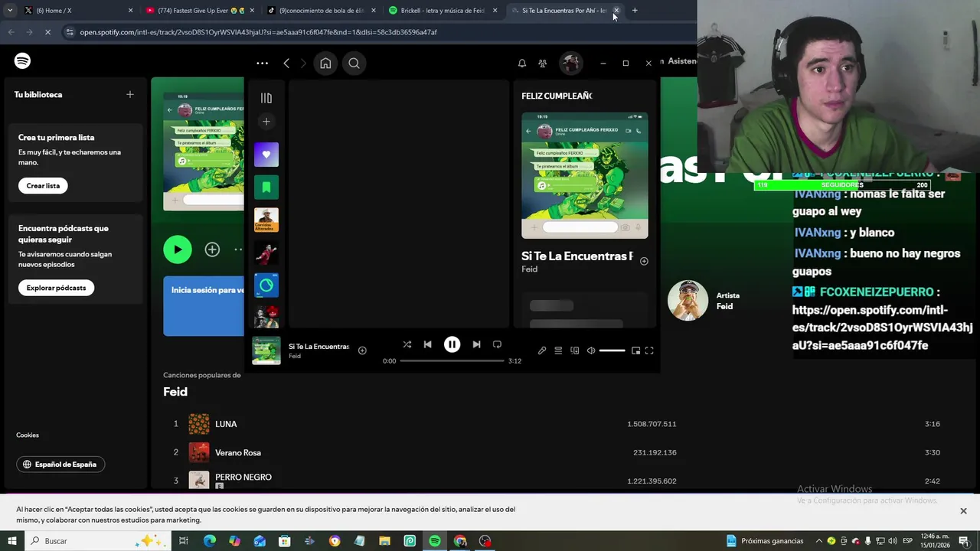Add playing song to Liked Songs
This screenshot has width=980, height=551.
[x=362, y=350]
